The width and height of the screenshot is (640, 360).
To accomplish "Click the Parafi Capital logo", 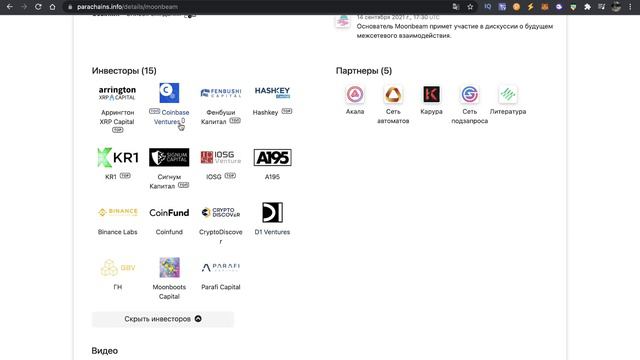I will (x=221, y=267).
